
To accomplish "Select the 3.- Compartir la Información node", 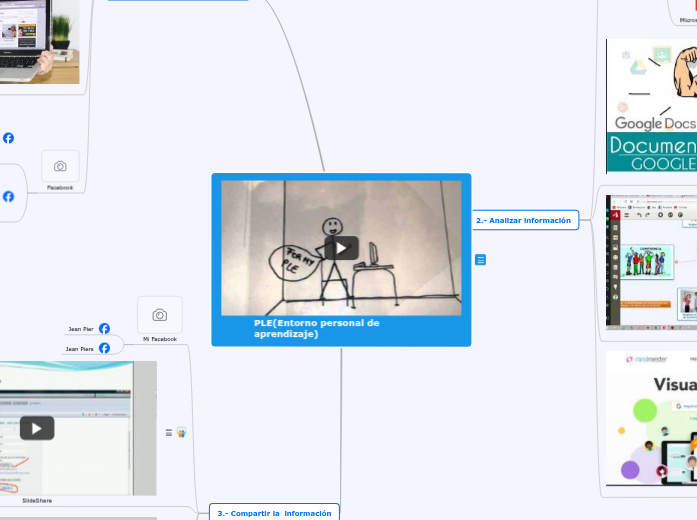I will (274, 513).
